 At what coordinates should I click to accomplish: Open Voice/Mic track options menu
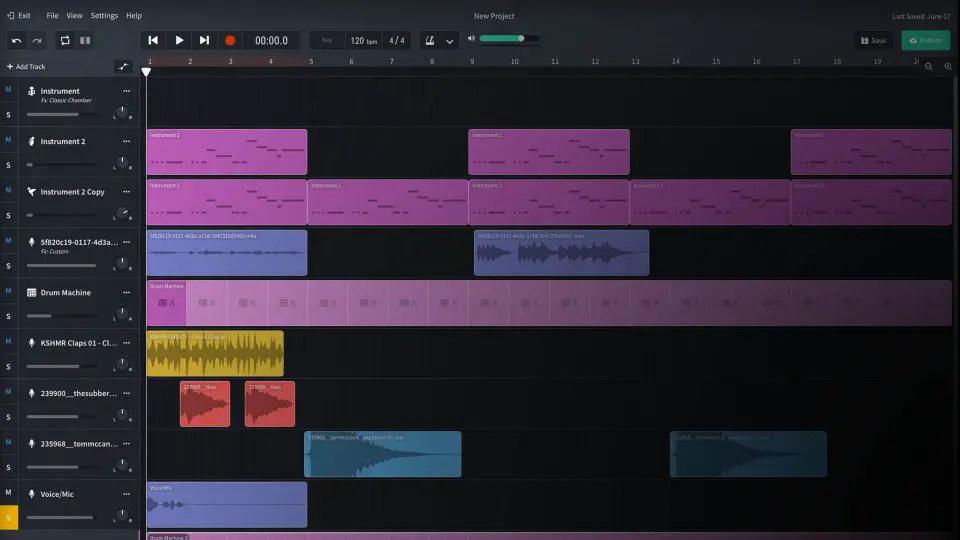[x=126, y=494]
